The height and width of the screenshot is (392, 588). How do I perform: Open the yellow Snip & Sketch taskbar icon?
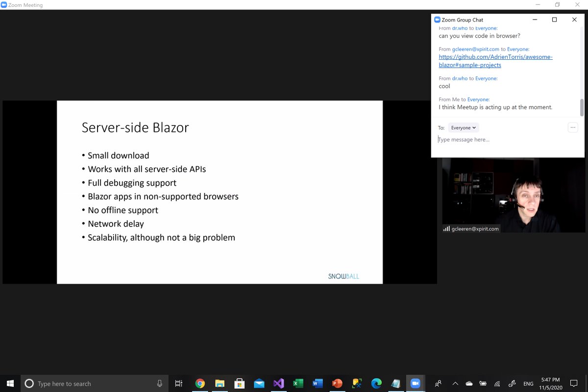click(x=357, y=384)
